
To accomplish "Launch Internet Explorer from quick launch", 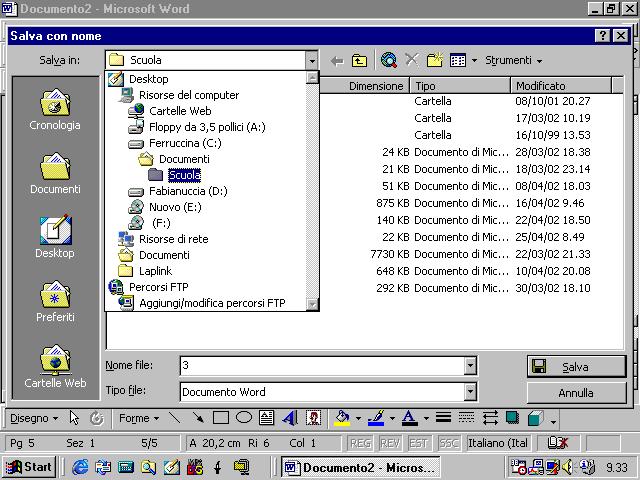I will coord(80,467).
